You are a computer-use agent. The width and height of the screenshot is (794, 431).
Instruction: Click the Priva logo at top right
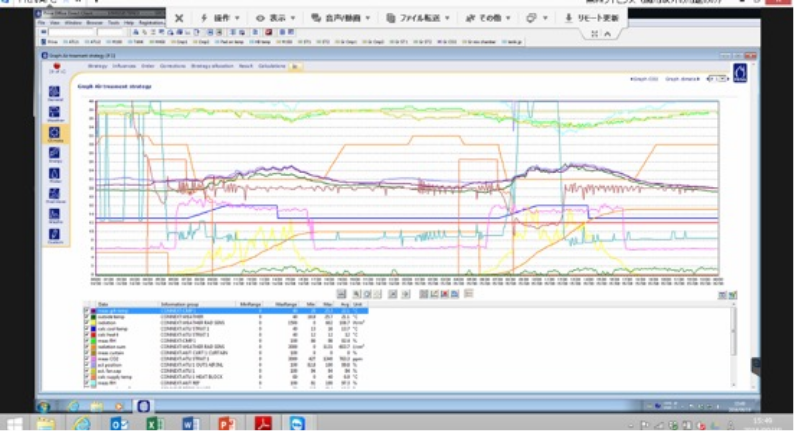tap(740, 72)
